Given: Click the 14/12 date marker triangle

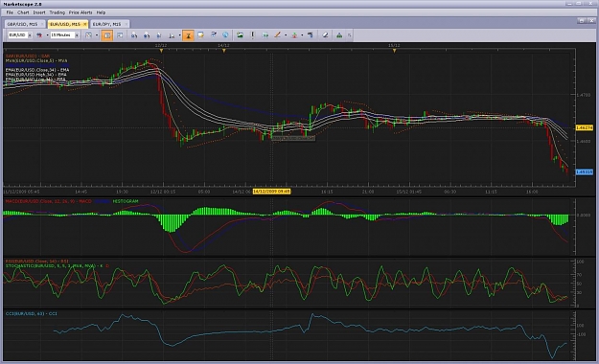Looking at the screenshot, I should pyautogui.click(x=224, y=51).
